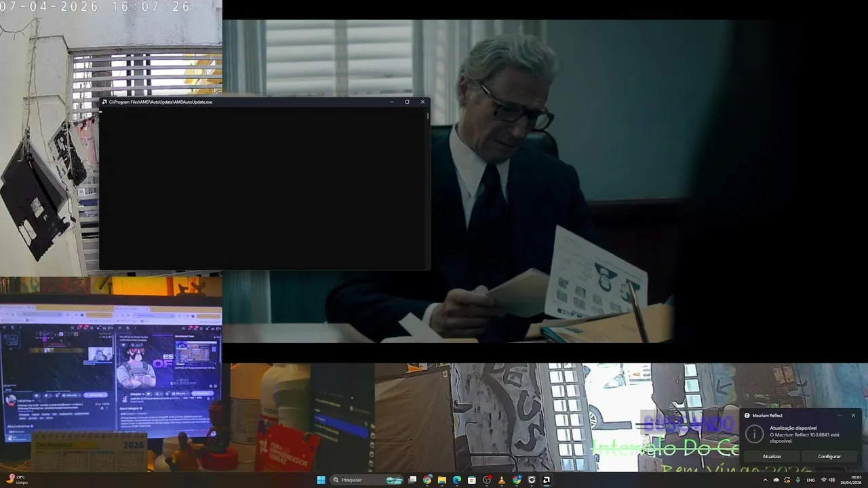Click Macrium Reflect logo in notification
The width and height of the screenshot is (868, 488).
tap(747, 415)
